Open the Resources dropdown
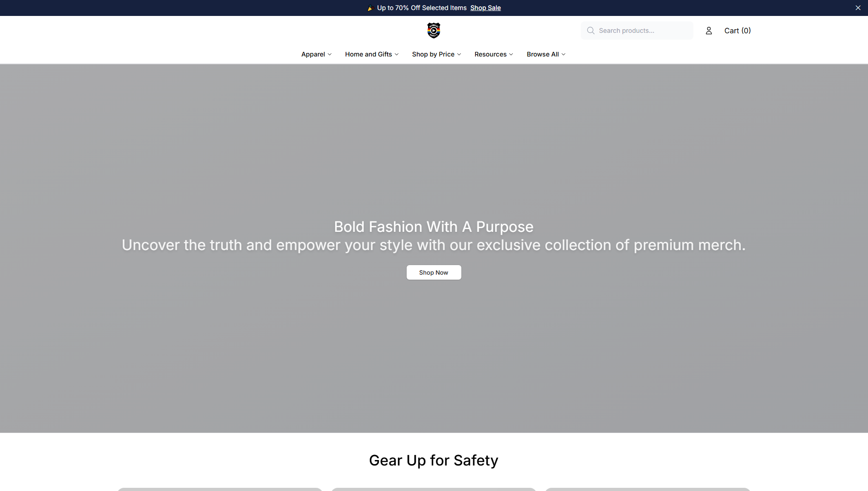Screen dimensions: 868x491 pos(494,54)
